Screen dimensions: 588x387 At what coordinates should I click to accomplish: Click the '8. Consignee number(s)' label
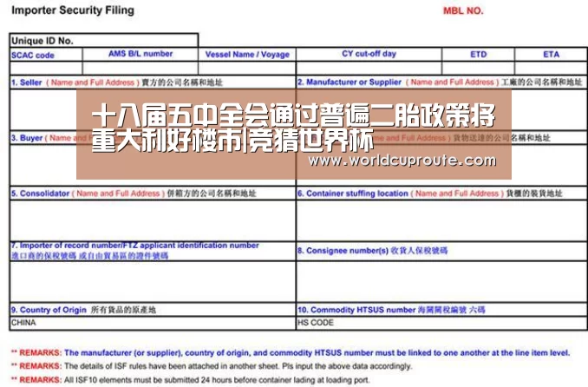343,251
